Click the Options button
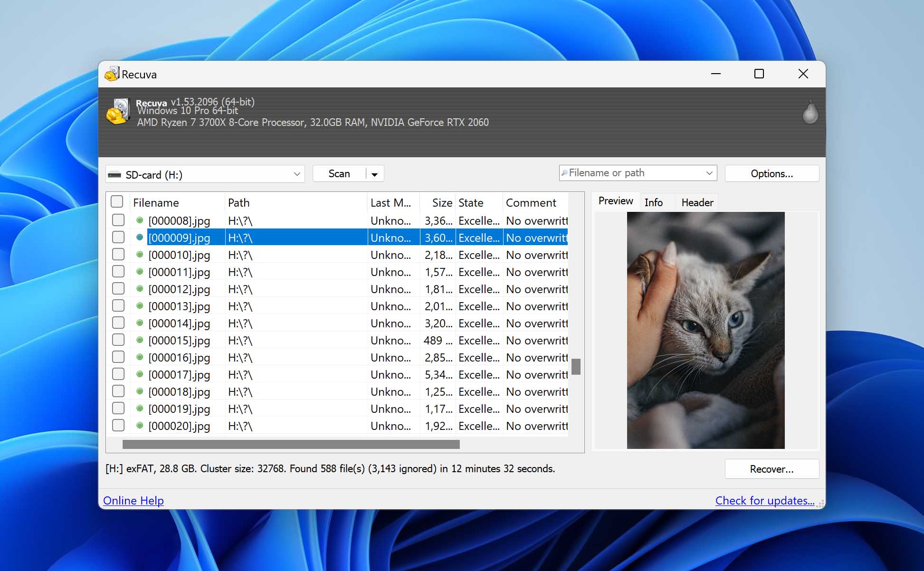Viewport: 924px width, 571px height. [772, 173]
